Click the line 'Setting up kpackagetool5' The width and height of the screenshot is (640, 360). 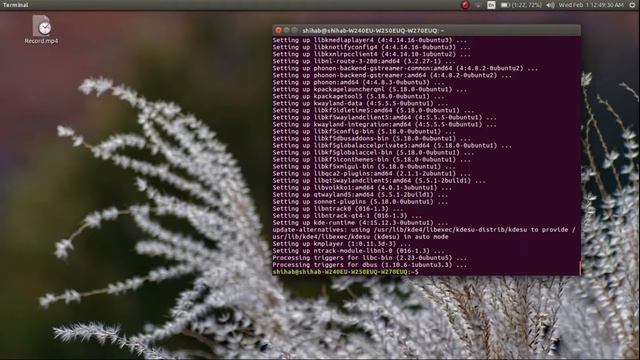tap(358, 96)
